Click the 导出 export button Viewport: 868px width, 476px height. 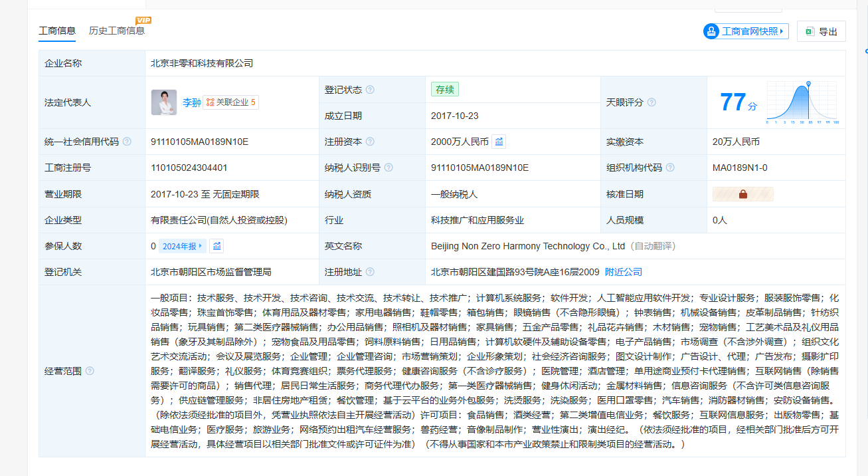(x=821, y=31)
